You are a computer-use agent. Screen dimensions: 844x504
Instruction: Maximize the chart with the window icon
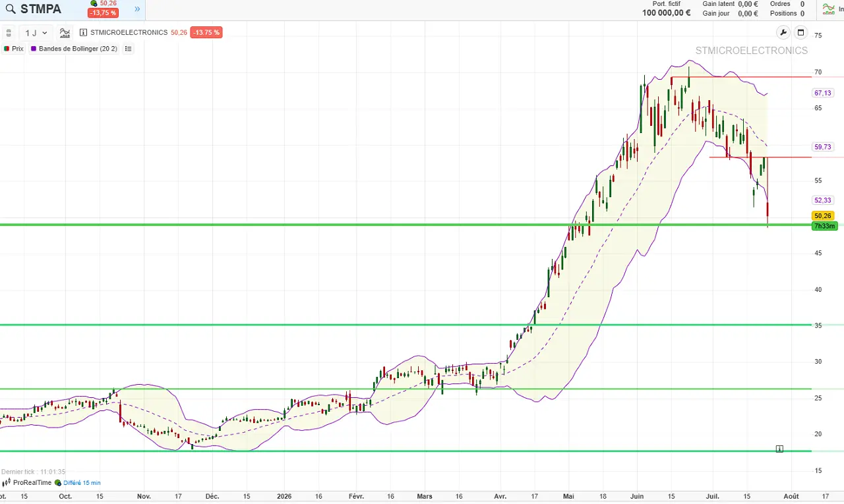coord(800,32)
